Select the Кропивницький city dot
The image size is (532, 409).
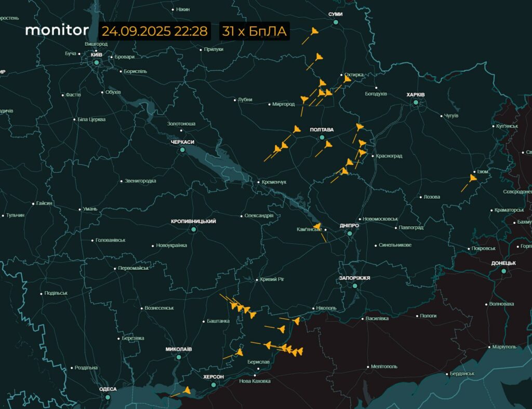pos(193,229)
